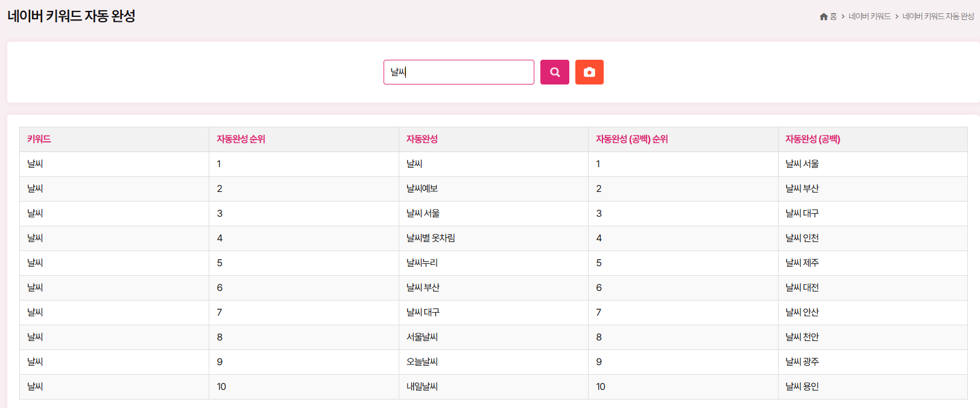Viewport: 980px width, 408px height.
Task: Click the orange camera capture button
Action: pos(589,72)
